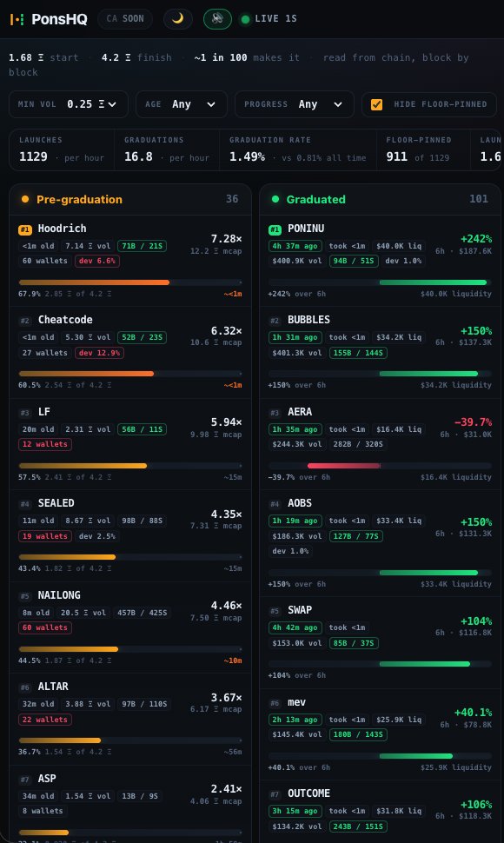The width and height of the screenshot is (504, 843).
Task: Click the green LIVE status dot
Action: tap(246, 19)
